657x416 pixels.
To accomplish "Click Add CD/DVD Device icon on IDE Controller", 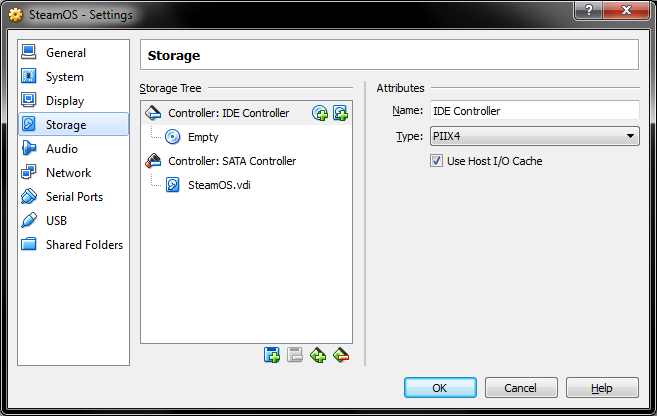I will pos(320,113).
